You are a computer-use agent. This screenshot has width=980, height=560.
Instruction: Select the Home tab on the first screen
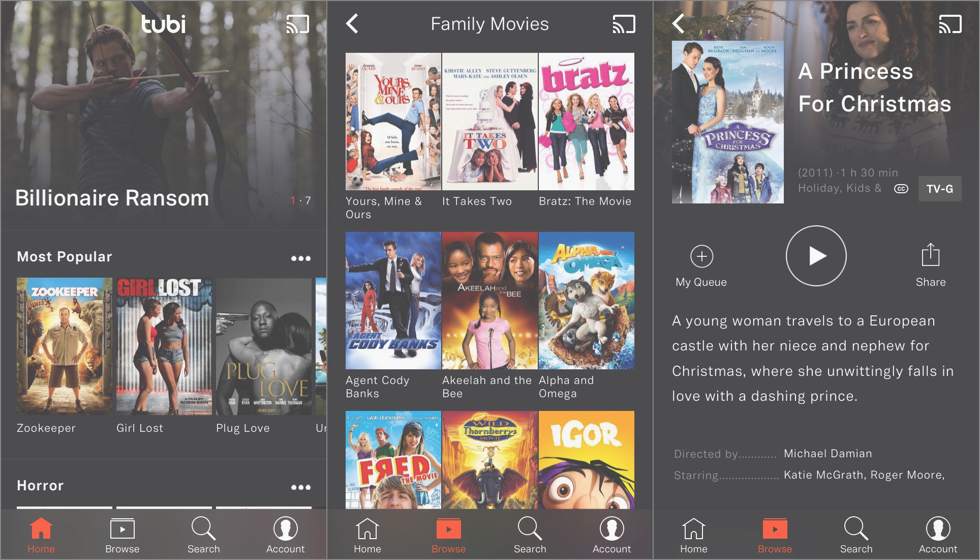click(41, 536)
